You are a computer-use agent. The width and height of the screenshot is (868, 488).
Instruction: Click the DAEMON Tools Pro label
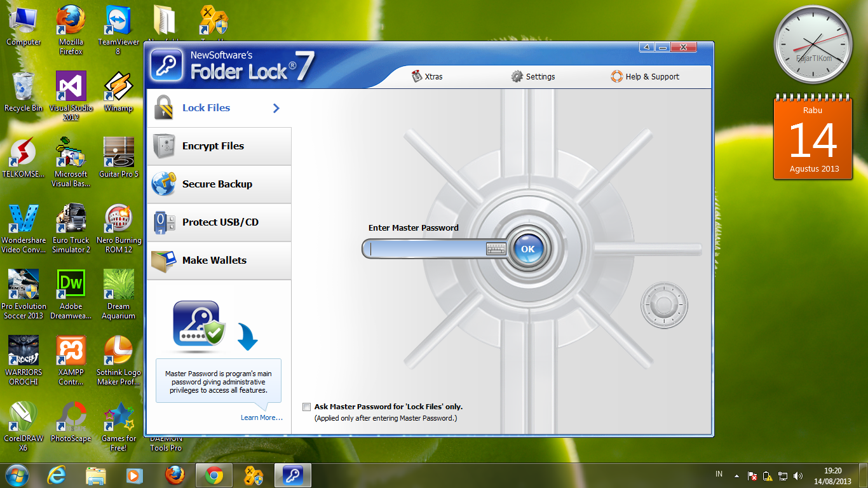tap(166, 444)
